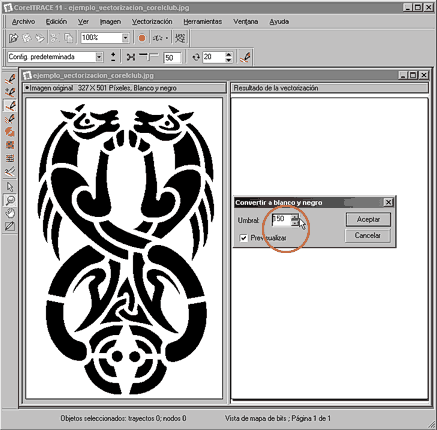Viewport: 437px width, 430px height.
Task: Click the Umbral threshold value field
Action: pos(281,219)
